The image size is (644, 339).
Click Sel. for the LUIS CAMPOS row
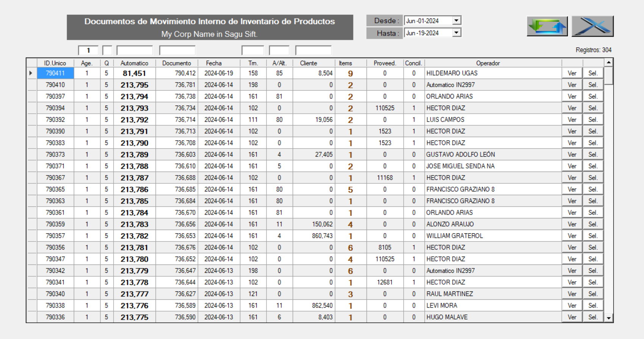[x=593, y=120]
